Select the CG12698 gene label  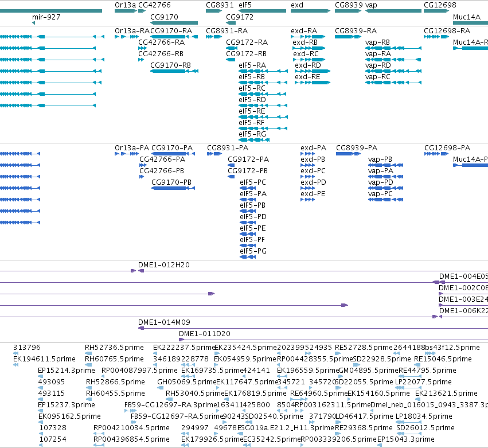point(440,5)
